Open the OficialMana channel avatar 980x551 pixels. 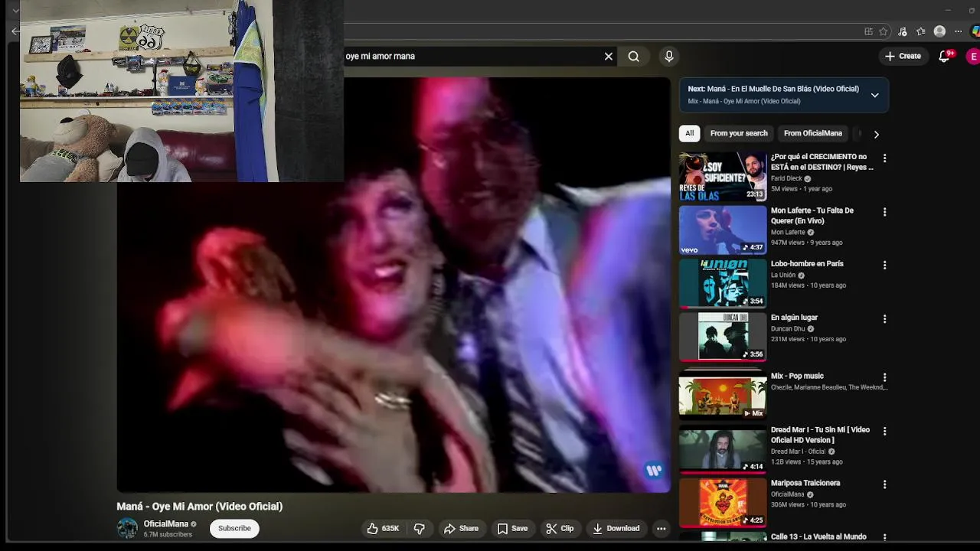(x=127, y=528)
